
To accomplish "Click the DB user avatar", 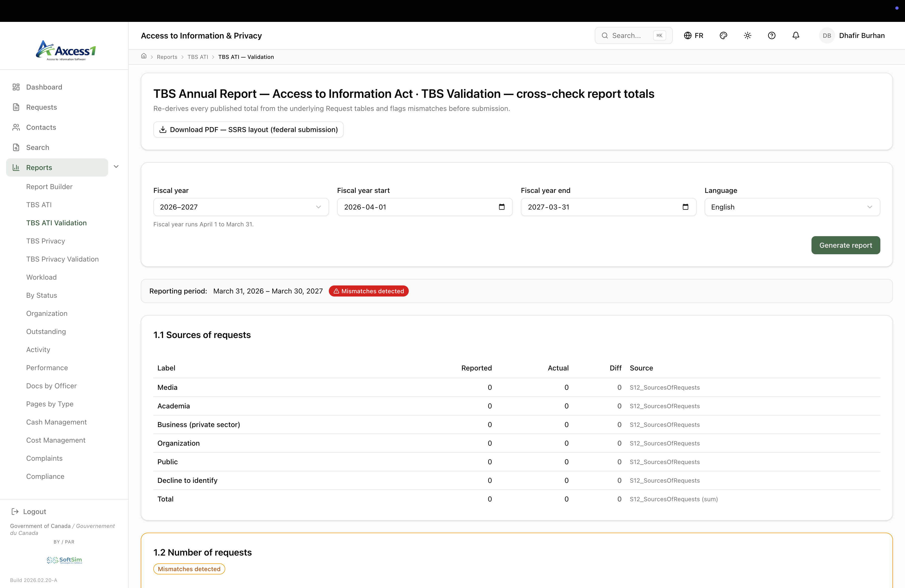I will click(x=827, y=35).
